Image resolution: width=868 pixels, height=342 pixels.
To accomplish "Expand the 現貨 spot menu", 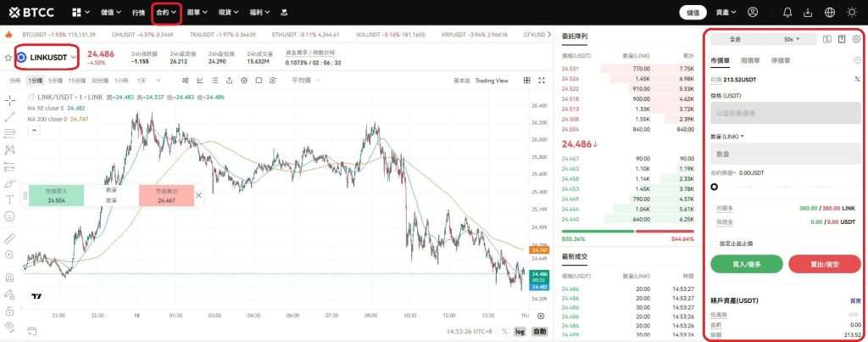I will coord(228,12).
